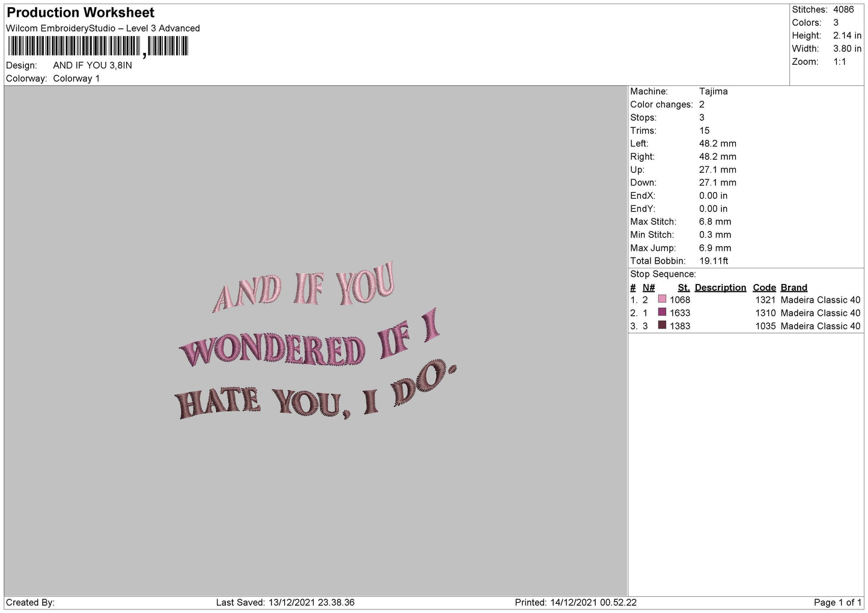Click the Stitches value 4086
This screenshot has height=613, width=868.
[x=843, y=10]
